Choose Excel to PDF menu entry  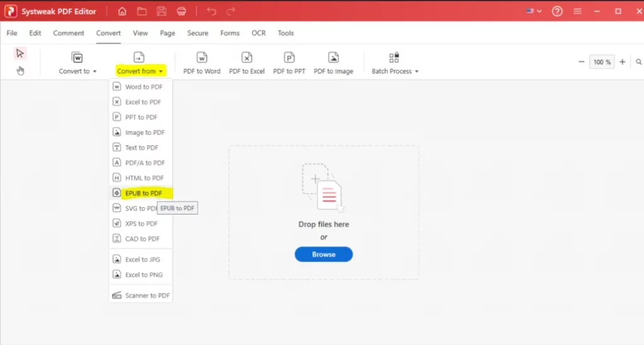click(x=141, y=102)
